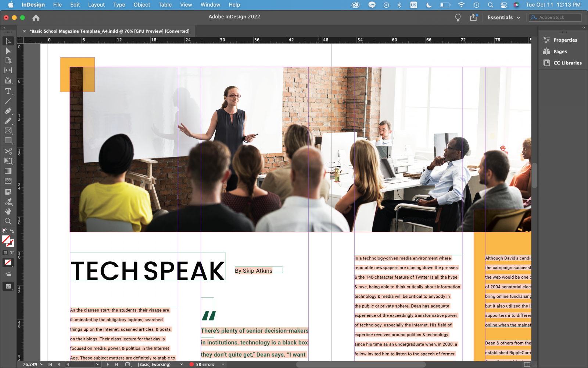The image size is (588, 368).
Task: Choose the Page tool
Action: [8, 60]
